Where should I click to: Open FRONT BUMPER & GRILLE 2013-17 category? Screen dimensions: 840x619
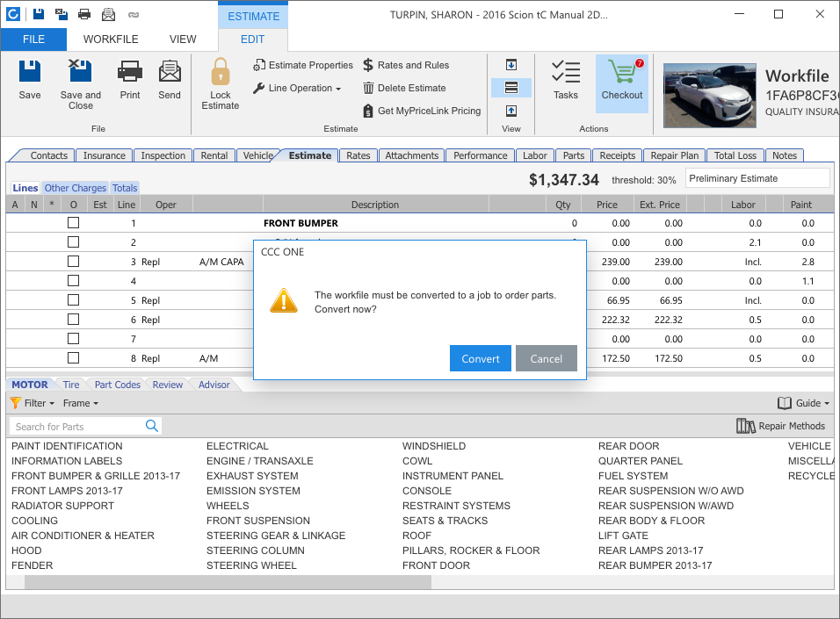point(96,476)
